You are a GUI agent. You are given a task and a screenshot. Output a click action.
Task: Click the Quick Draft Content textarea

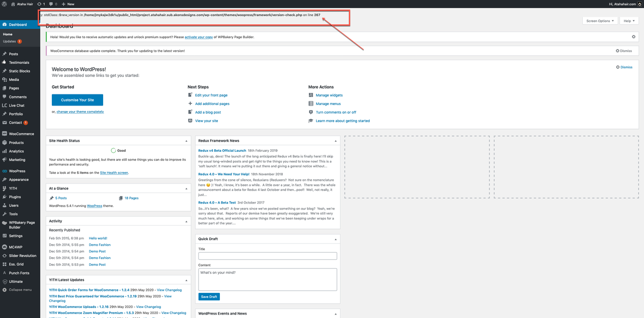(268, 279)
